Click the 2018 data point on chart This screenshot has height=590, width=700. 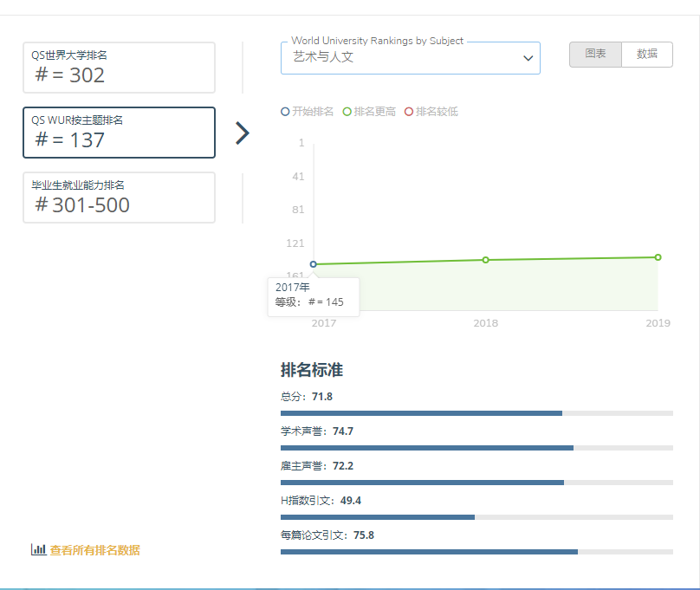point(485,260)
